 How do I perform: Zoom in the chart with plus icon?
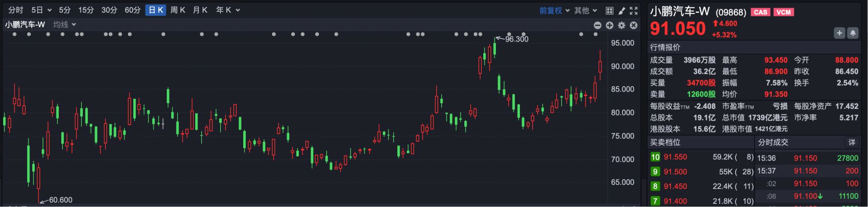pyautogui.click(x=609, y=25)
